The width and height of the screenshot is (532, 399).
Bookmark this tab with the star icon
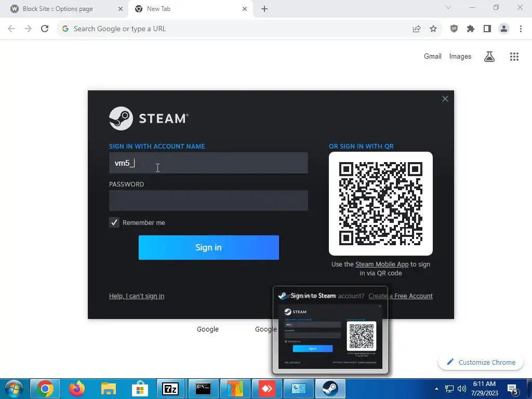433,29
